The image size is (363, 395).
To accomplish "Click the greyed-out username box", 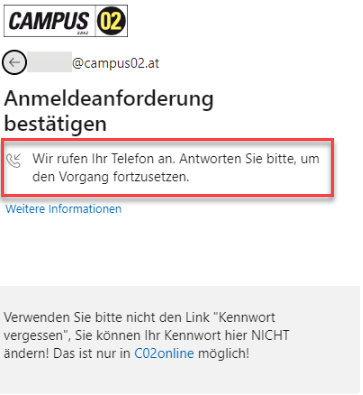I will point(49,62).
